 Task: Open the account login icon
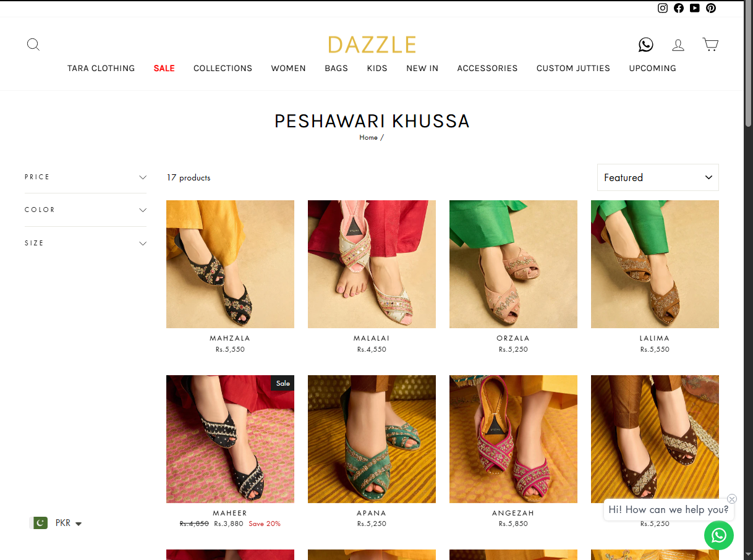pyautogui.click(x=678, y=45)
